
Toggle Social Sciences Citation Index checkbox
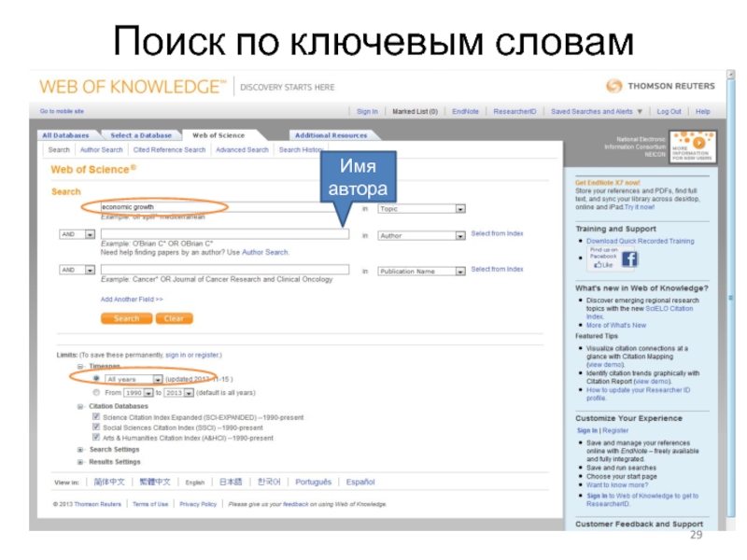tap(96, 427)
